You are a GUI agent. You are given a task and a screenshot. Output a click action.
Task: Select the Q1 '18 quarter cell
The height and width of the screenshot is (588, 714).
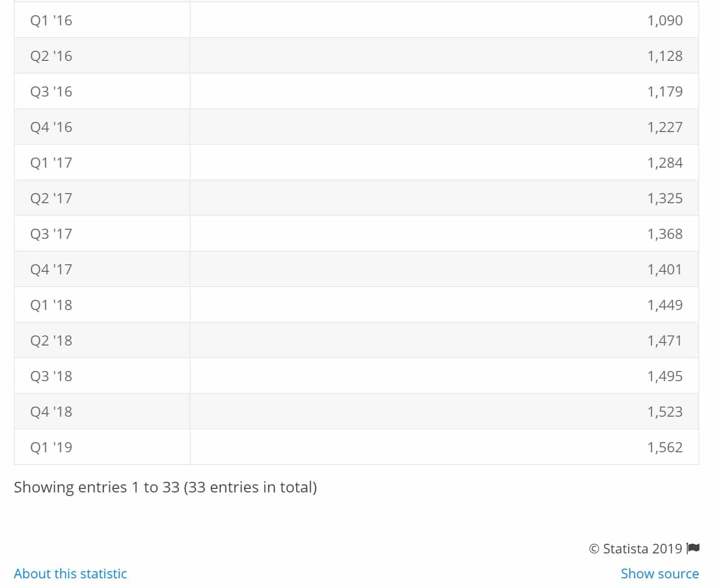(x=51, y=305)
